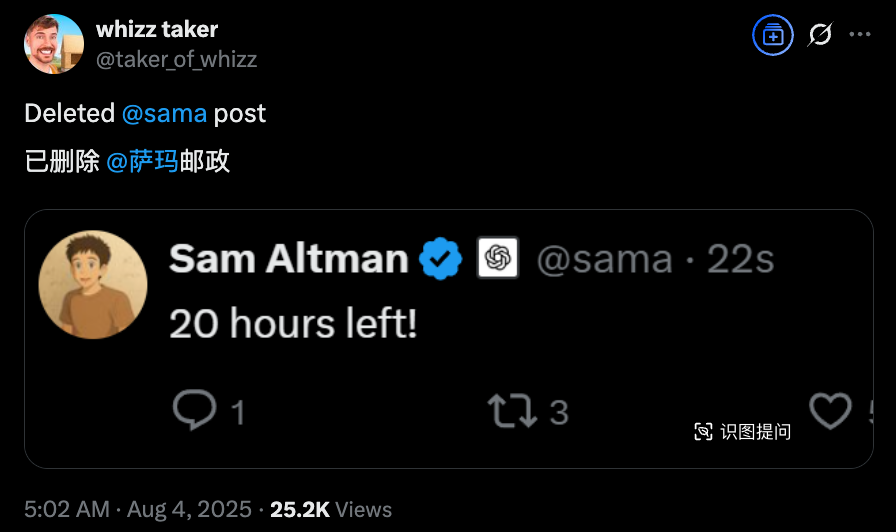Click the 22s timestamp on quoted post
This screenshot has width=896, height=532.
[x=740, y=259]
